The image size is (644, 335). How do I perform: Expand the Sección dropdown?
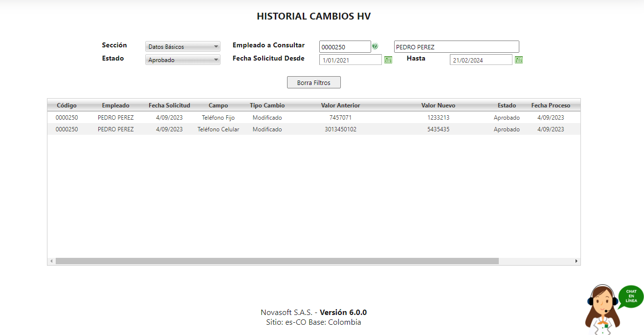pos(183,47)
